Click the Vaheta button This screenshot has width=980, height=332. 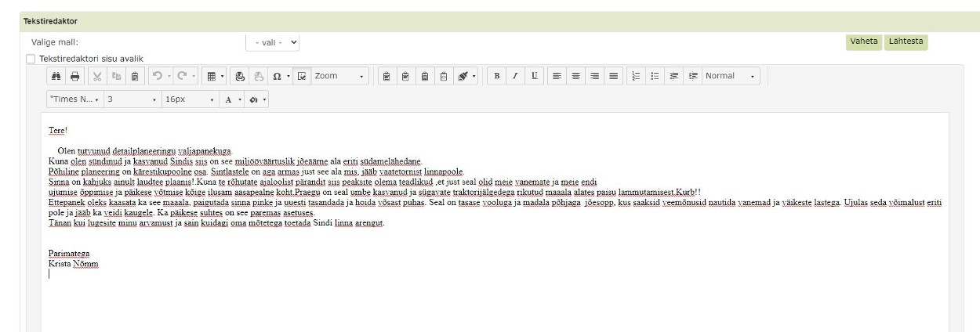tap(864, 41)
